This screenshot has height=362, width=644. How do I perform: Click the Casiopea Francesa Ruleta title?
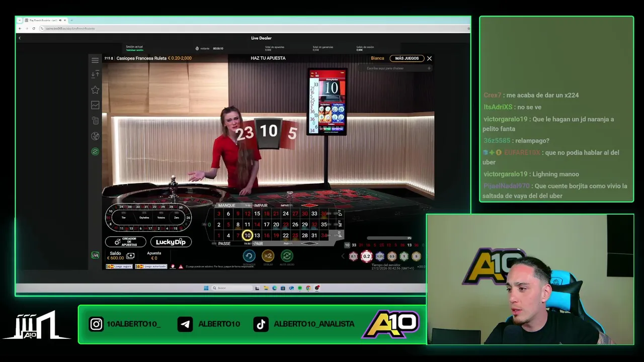[x=141, y=58]
